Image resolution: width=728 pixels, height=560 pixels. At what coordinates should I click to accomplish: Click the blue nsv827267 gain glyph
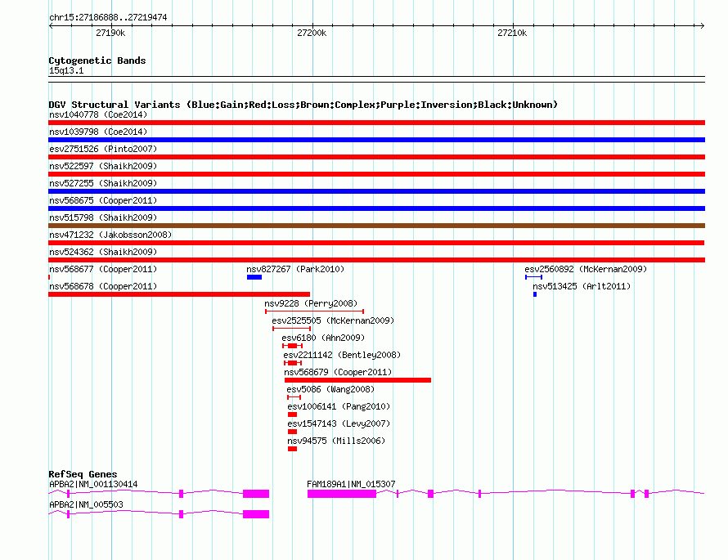coord(254,277)
